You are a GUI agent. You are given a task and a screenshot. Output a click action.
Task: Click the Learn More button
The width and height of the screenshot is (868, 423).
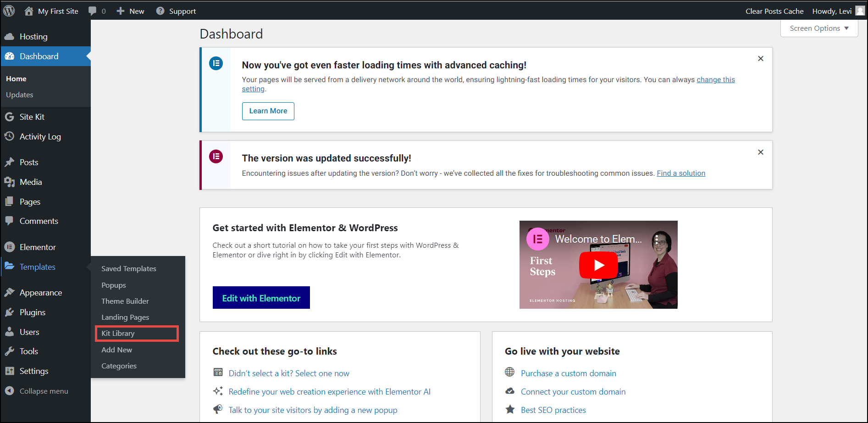[x=268, y=111]
